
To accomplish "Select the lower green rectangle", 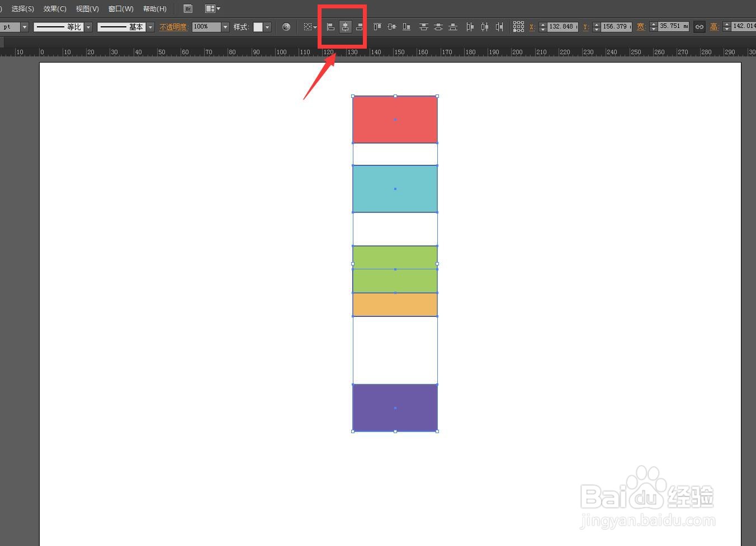I will coord(395,281).
